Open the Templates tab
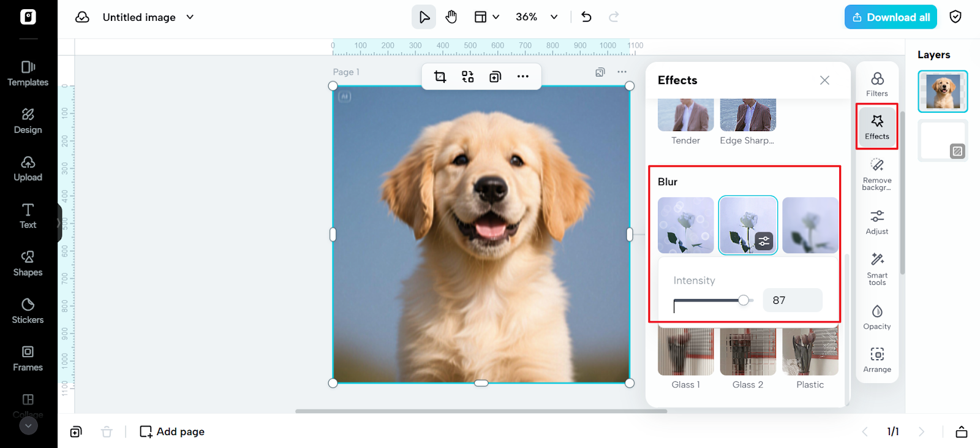 28,74
